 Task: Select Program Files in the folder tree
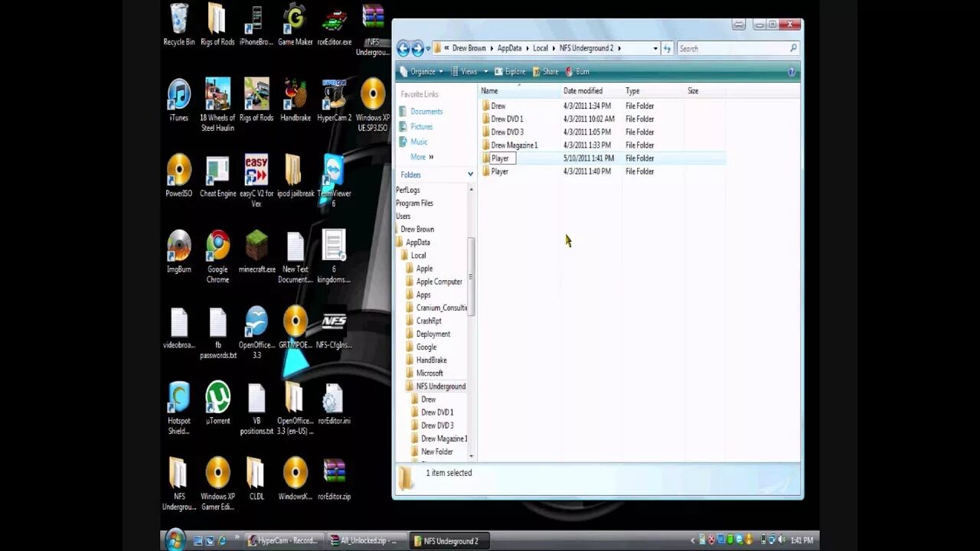pyautogui.click(x=414, y=203)
